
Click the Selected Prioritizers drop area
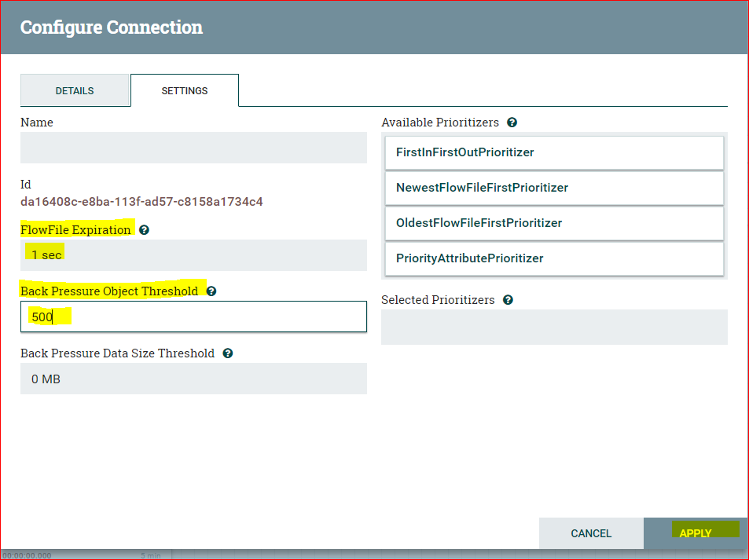pyautogui.click(x=554, y=327)
